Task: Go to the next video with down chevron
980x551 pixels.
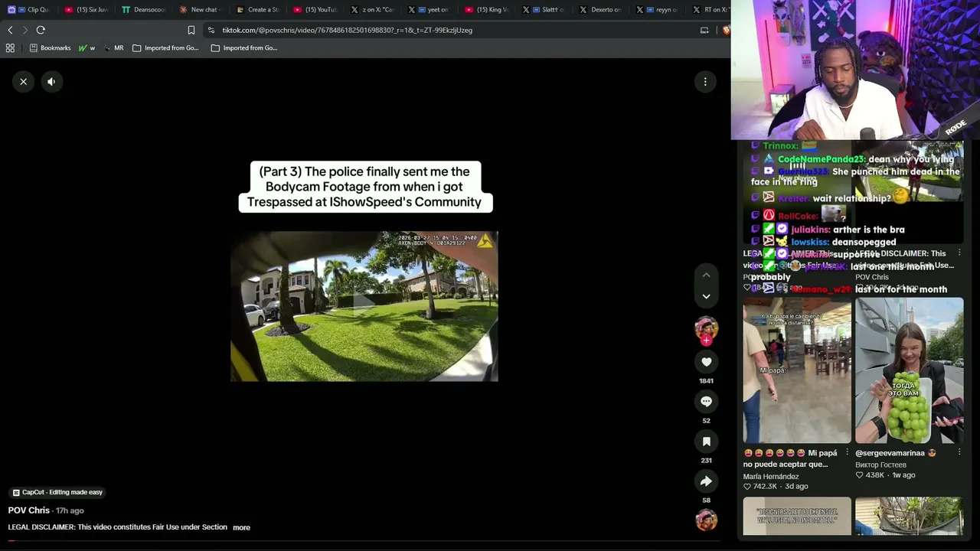Action: pyautogui.click(x=706, y=296)
